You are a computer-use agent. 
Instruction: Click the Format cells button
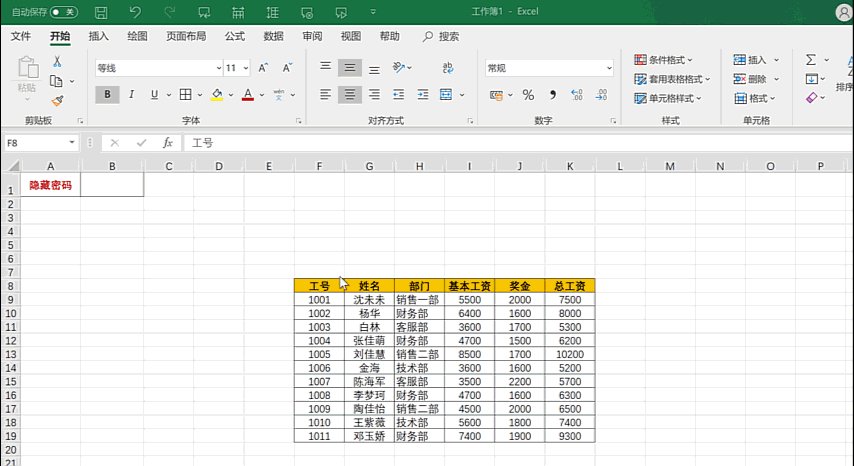tap(754, 99)
